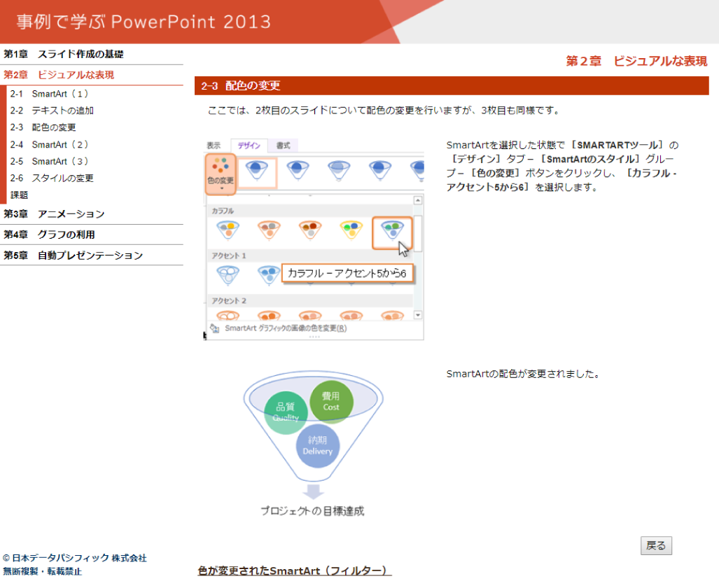The width and height of the screenshot is (719, 588).
Task: Click the カラフル section header in gallery
Action: (223, 211)
